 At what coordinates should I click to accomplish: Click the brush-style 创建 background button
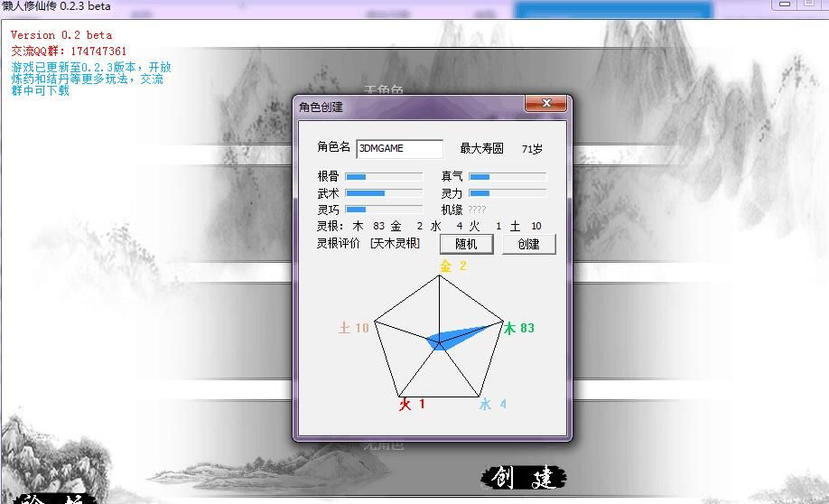[524, 478]
